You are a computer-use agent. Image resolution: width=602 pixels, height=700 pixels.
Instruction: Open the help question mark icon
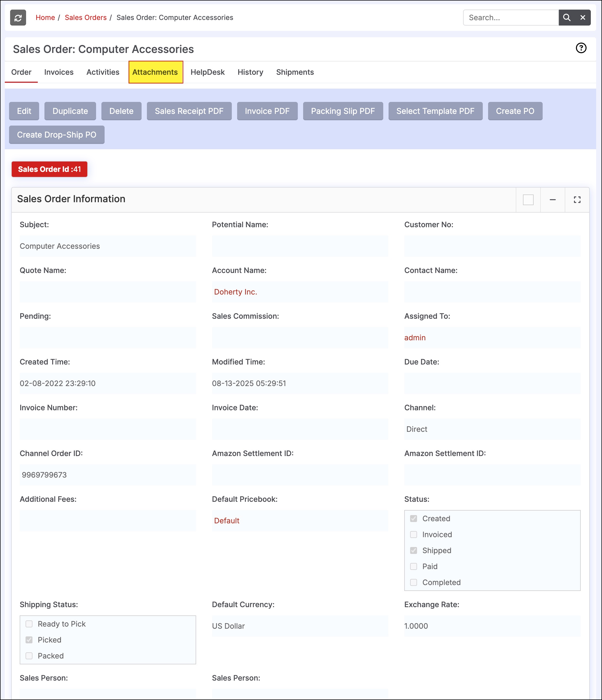[581, 48]
